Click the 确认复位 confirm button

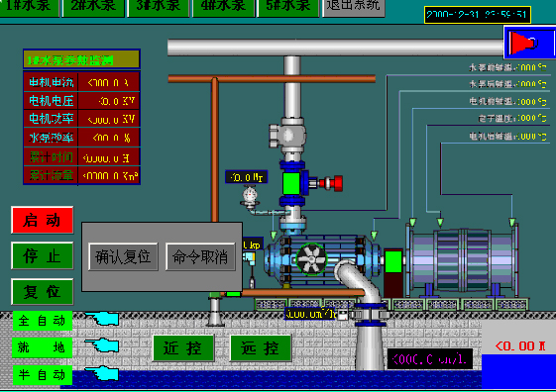[123, 256]
